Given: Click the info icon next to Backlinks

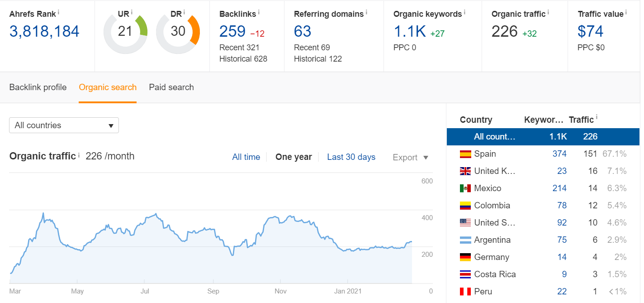Looking at the screenshot, I should point(260,12).
